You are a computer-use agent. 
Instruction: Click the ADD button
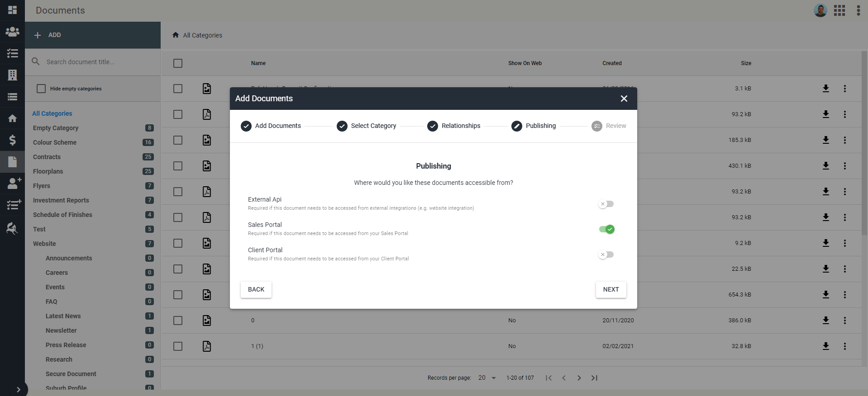click(x=93, y=35)
